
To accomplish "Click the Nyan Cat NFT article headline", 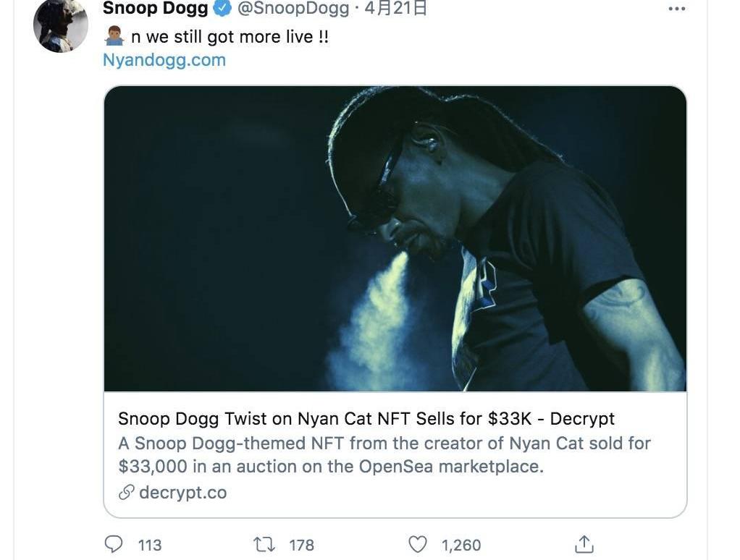I will point(366,418).
